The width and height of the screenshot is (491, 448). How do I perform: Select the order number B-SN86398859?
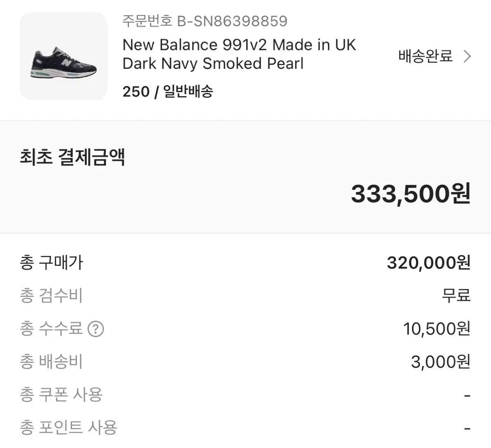[205, 21]
